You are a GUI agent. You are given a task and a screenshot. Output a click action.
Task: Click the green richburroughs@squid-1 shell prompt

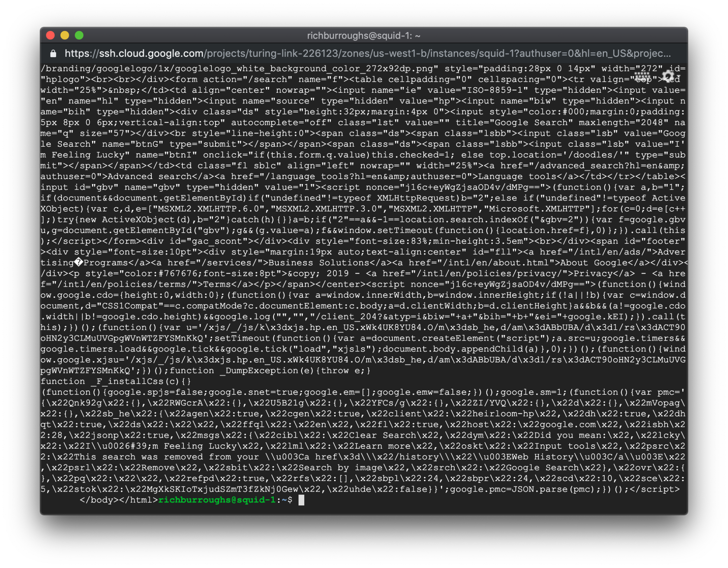(x=217, y=500)
